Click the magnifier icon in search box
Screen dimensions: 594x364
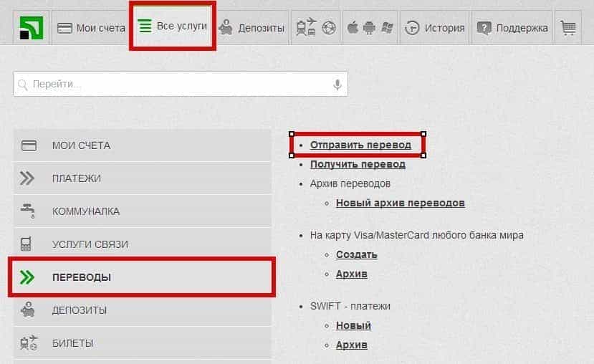pos(23,85)
